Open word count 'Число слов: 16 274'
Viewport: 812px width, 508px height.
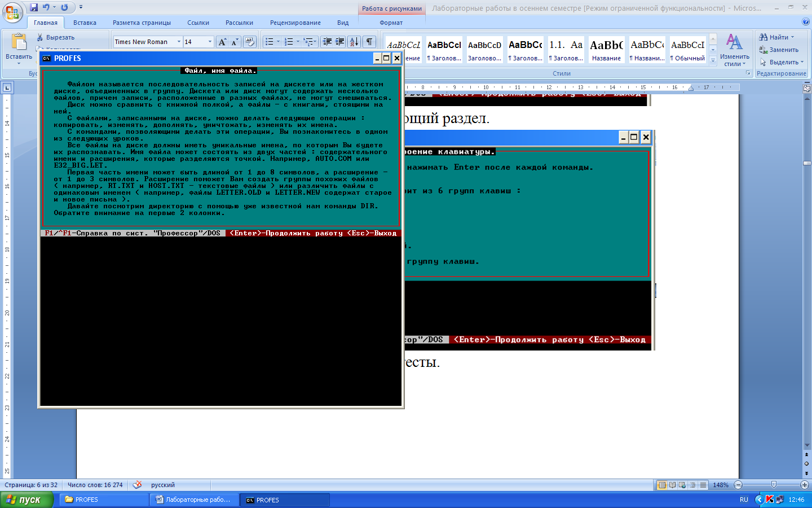coord(95,485)
